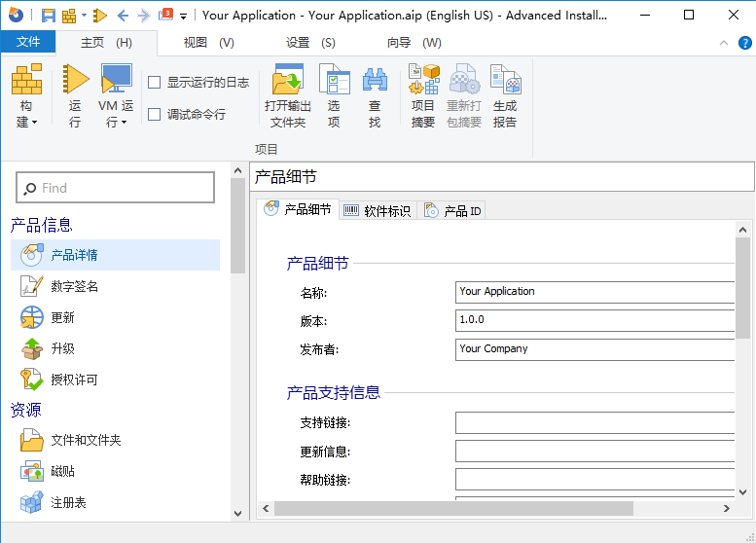Switch to the 视图 (V) ribbon tab
This screenshot has width=756, height=543.
click(x=208, y=43)
